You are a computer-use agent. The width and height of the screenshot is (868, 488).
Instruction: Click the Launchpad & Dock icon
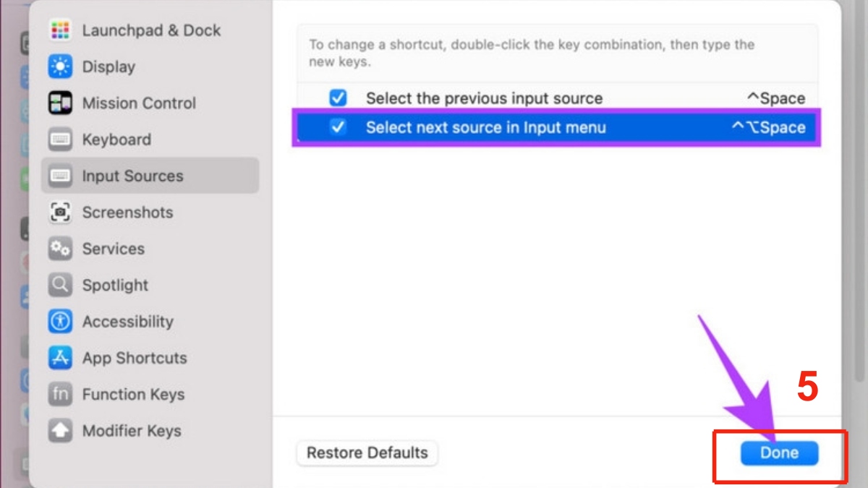pos(60,30)
